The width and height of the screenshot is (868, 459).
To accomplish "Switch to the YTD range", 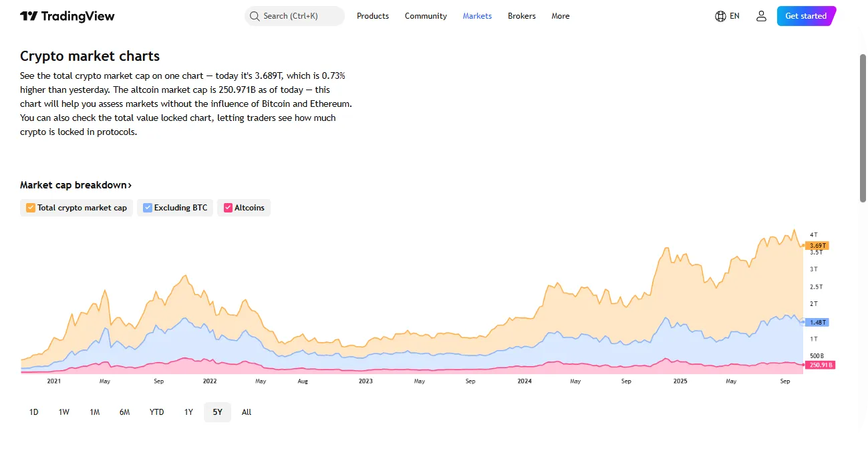I will point(156,412).
